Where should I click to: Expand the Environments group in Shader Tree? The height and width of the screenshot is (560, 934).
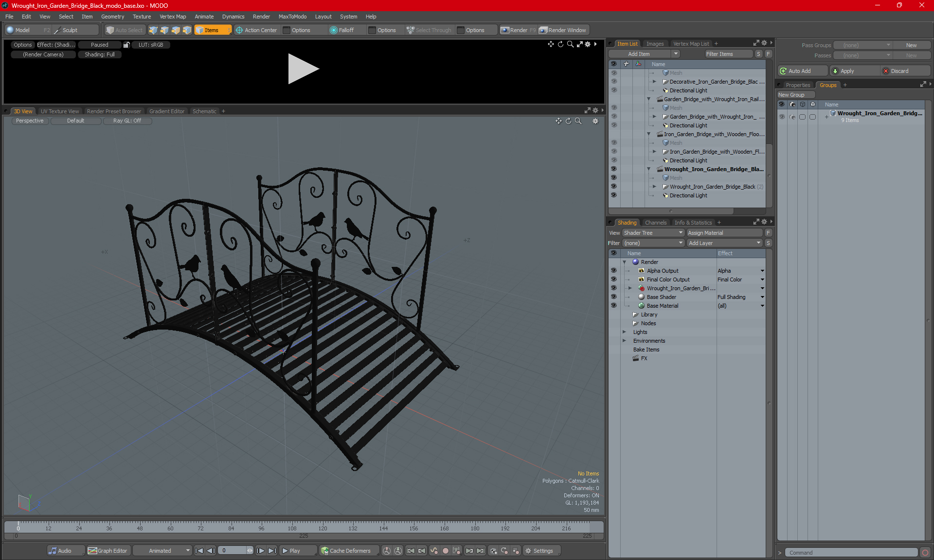[625, 341]
